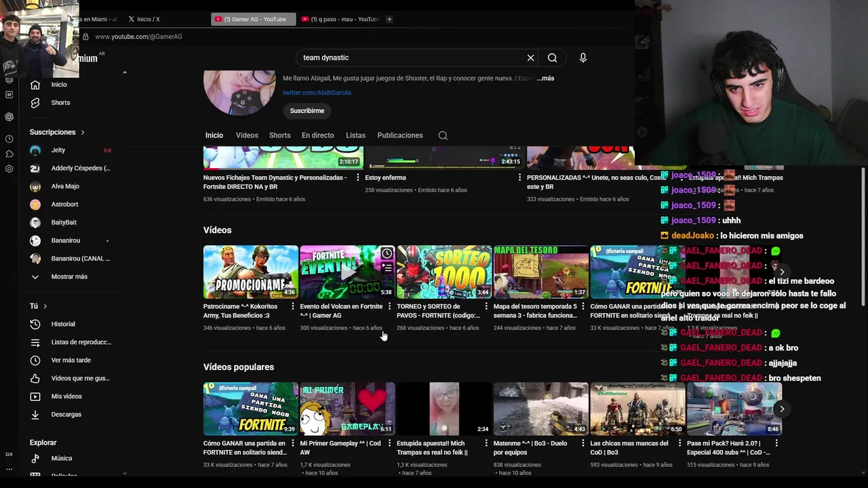This screenshot has height=488, width=868.
Task: Play Las chicas mas mancas thumbnail
Action: pyautogui.click(x=637, y=409)
